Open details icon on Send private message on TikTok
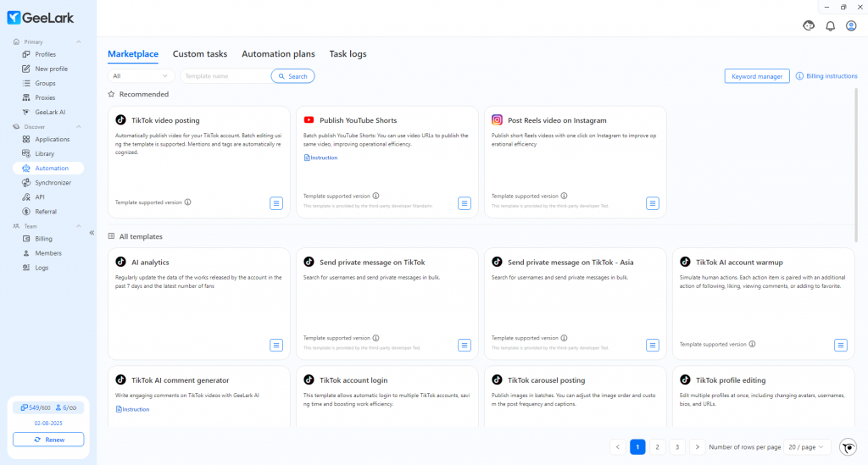Image resolution: width=868 pixels, height=465 pixels. 465,345
